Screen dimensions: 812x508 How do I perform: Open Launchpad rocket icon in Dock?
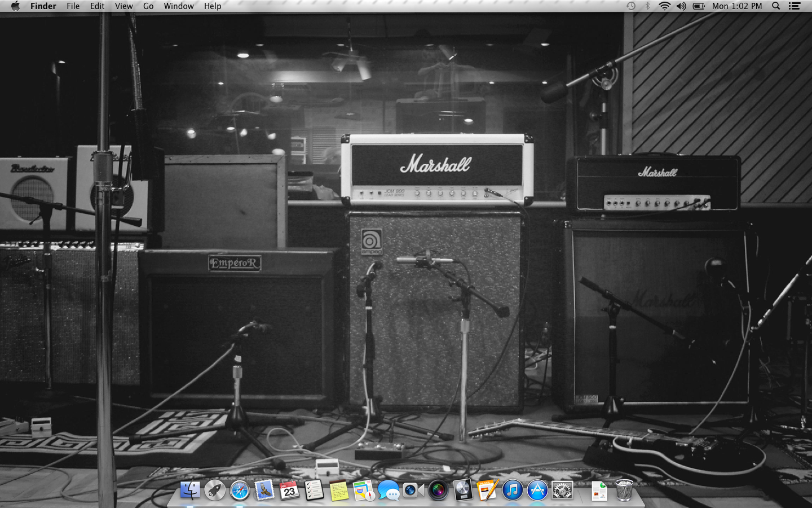(215, 490)
